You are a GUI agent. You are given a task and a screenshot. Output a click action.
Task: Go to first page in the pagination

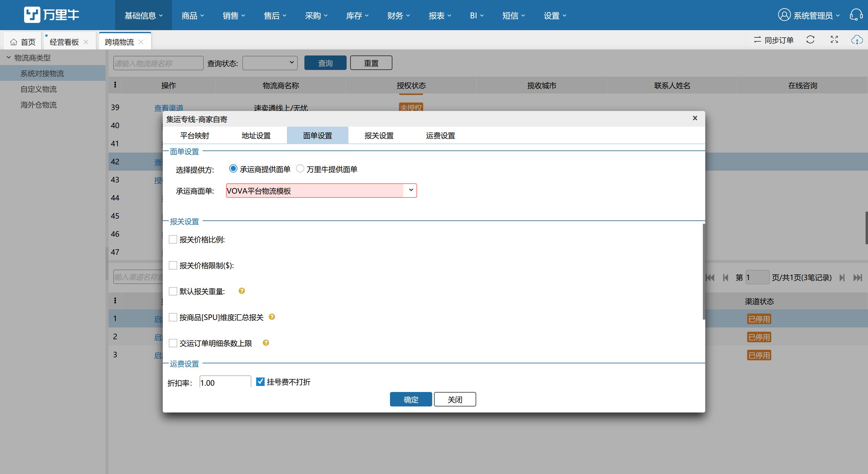coord(710,277)
